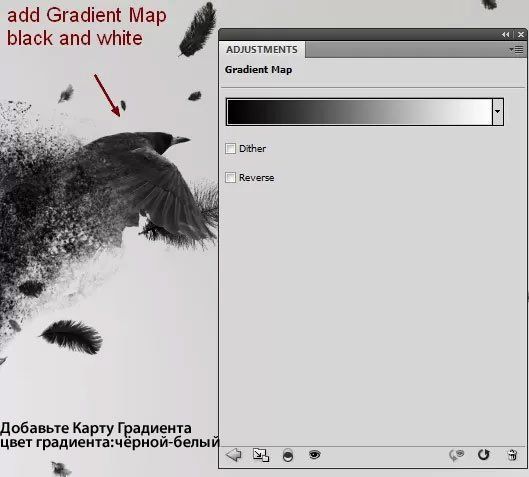This screenshot has height=477, width=529.
Task: Reset Gradient Map to defaults
Action: tap(483, 455)
